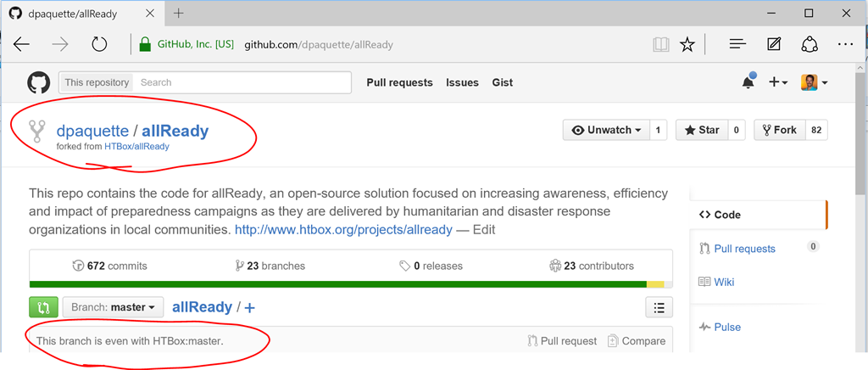Open Pulse sidebar tab

point(720,327)
